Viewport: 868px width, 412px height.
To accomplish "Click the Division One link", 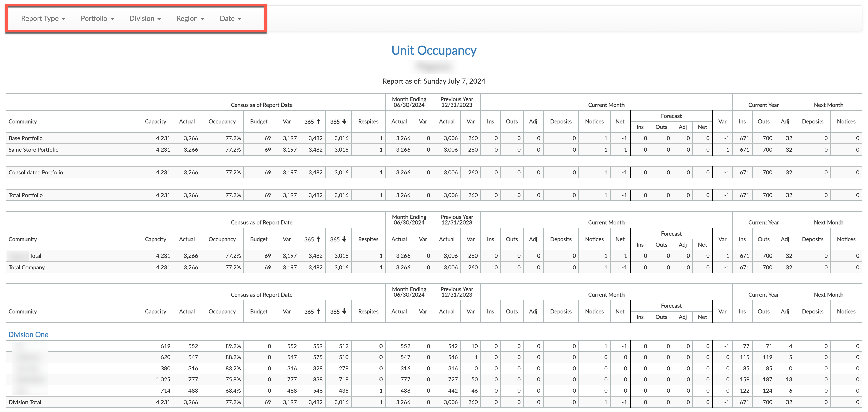I will [x=28, y=334].
